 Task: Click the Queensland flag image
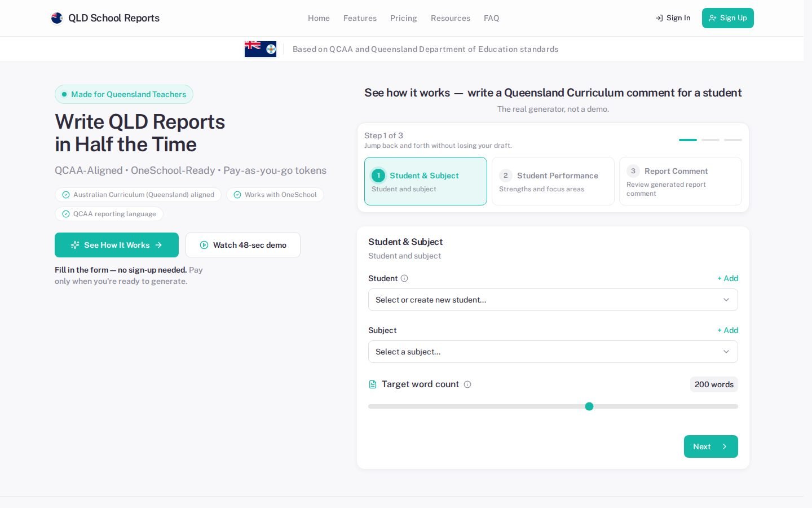[261, 49]
